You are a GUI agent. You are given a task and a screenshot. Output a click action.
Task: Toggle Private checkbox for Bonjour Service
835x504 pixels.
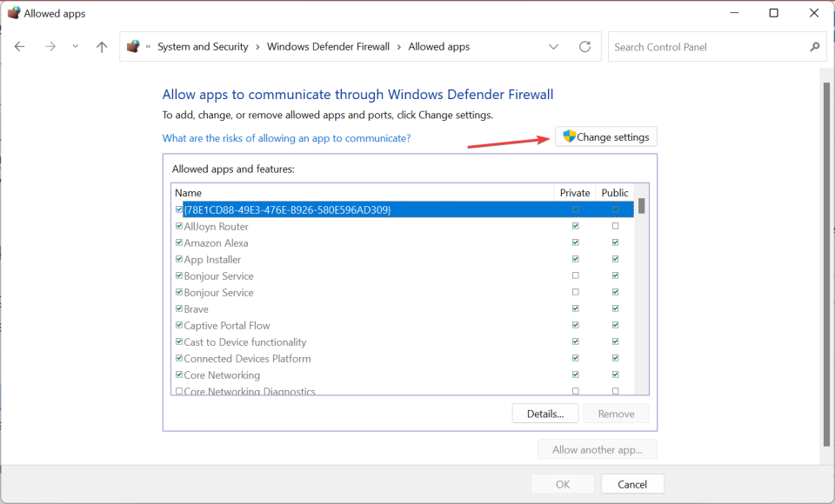[x=575, y=276]
